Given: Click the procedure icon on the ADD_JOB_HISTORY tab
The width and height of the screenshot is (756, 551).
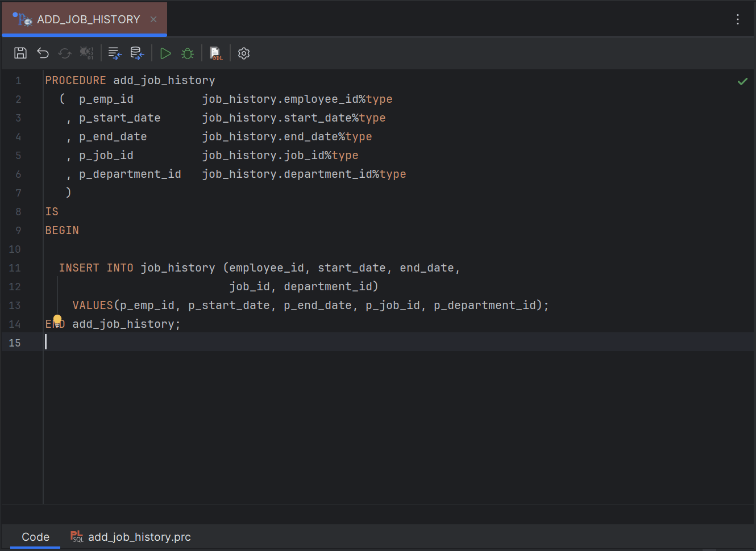Looking at the screenshot, I should (22, 19).
